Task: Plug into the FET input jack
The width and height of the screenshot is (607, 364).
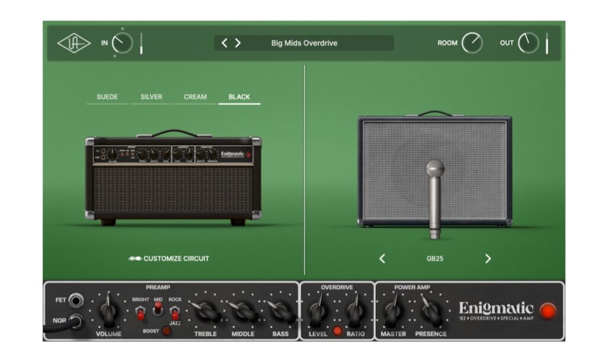Action: [76, 300]
